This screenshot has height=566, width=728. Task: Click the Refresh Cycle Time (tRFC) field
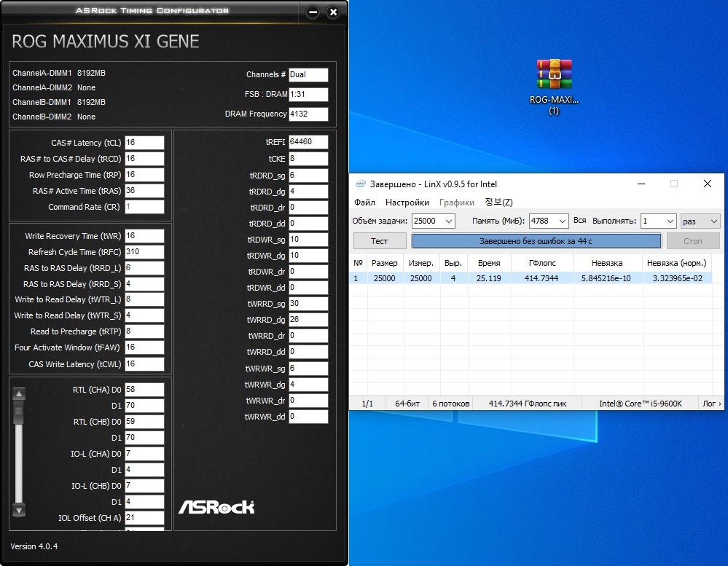click(144, 252)
